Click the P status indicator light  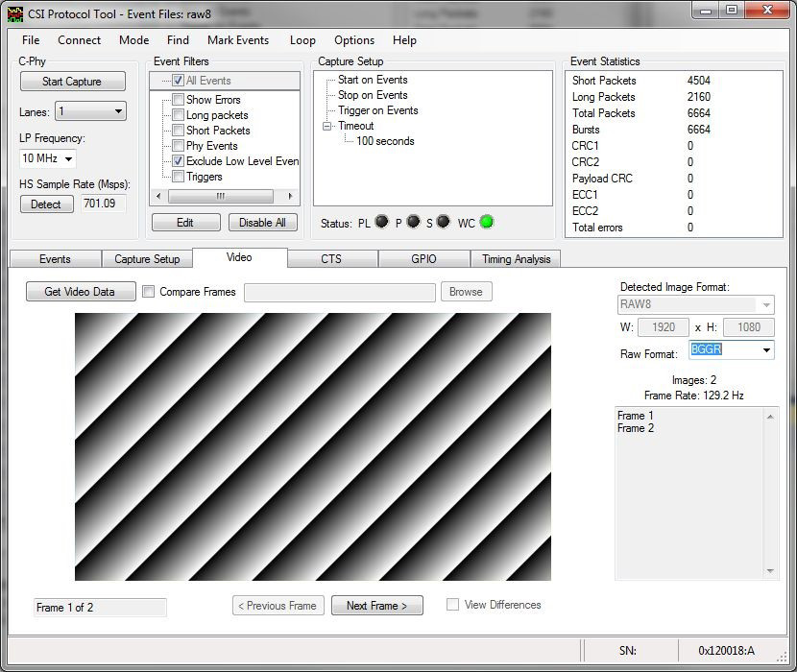[x=413, y=222]
